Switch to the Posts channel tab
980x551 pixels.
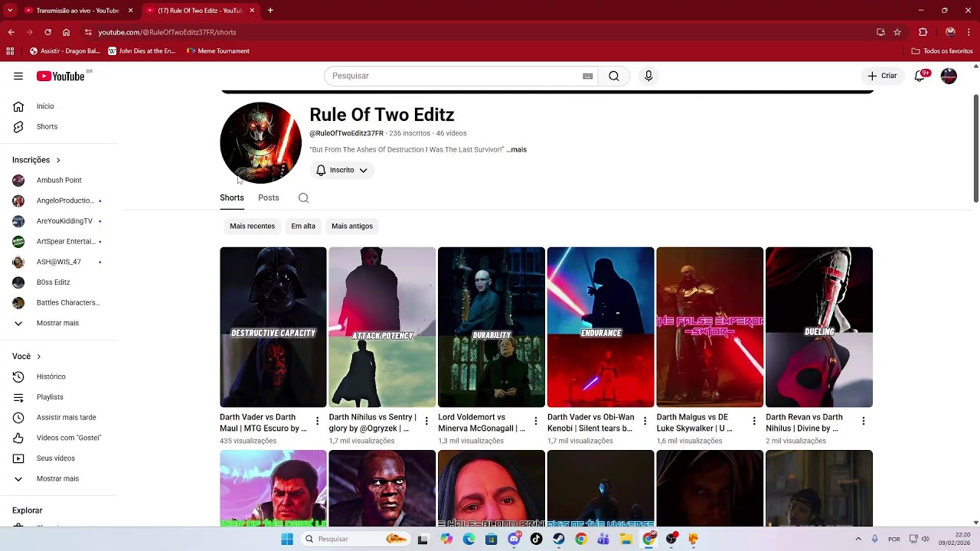(x=269, y=197)
